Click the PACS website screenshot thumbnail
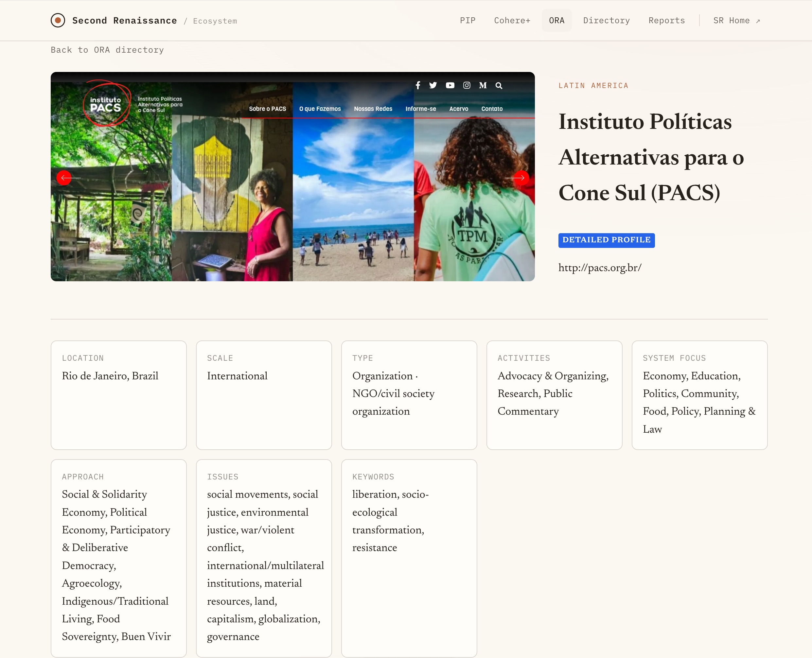This screenshot has height=658, width=812. coord(293,176)
